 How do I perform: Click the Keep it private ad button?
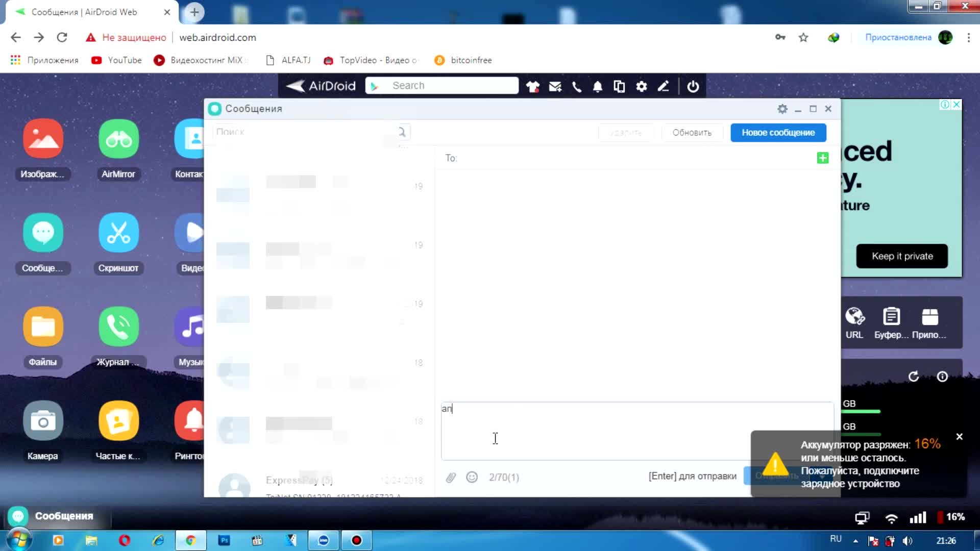click(x=902, y=256)
